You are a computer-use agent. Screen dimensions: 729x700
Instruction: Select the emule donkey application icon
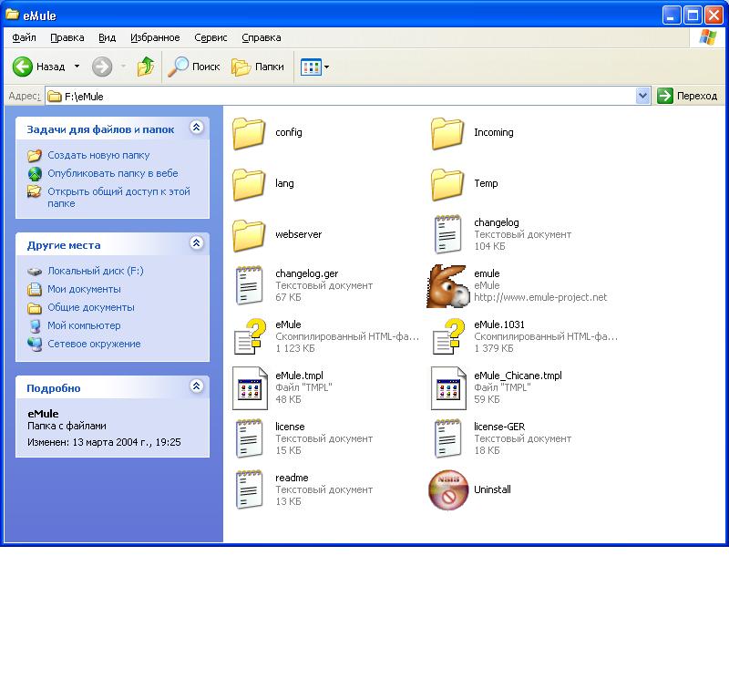pos(447,286)
